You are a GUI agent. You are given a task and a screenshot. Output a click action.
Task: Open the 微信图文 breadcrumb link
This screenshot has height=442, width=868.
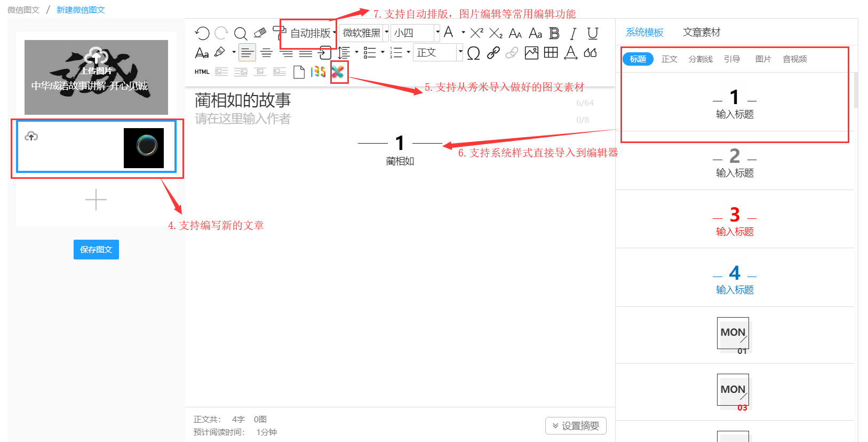[x=23, y=10]
